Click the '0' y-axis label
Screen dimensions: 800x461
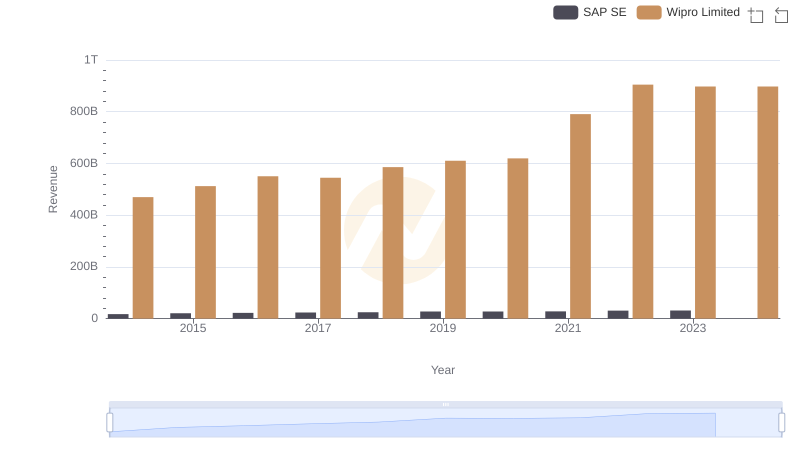[x=94, y=318]
